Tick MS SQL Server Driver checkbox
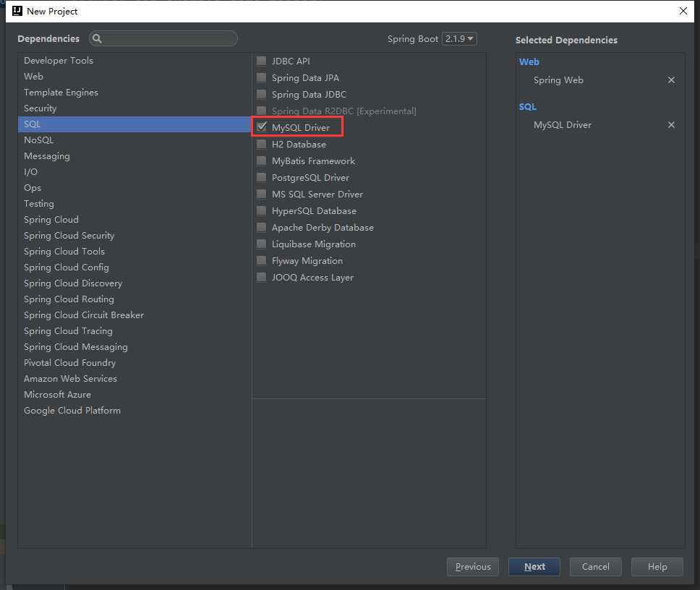This screenshot has height=590, width=700. point(262,194)
